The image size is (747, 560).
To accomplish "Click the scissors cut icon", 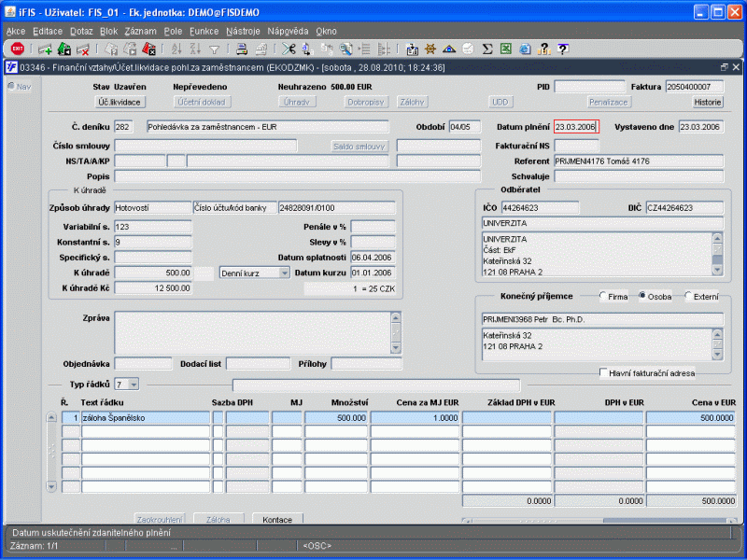I will click(x=289, y=49).
